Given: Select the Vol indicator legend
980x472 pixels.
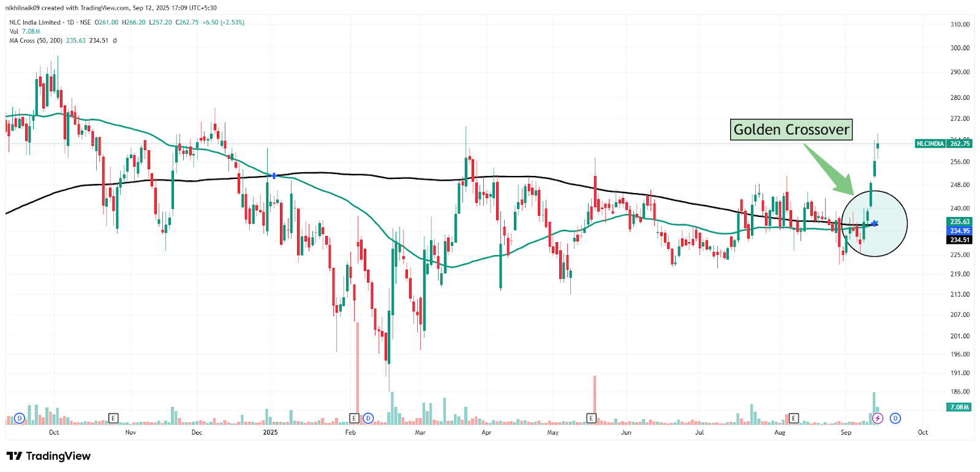Looking at the screenshot, I should (25, 31).
